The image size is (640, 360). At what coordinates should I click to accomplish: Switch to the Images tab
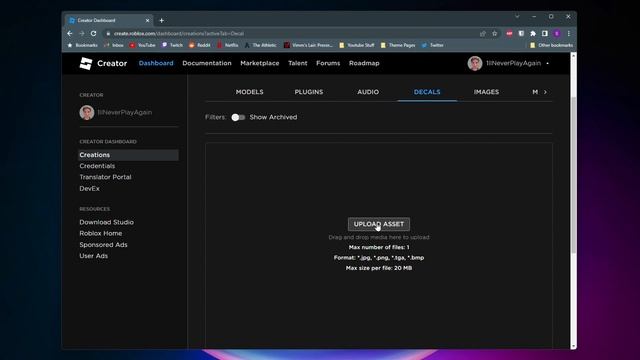tap(486, 92)
